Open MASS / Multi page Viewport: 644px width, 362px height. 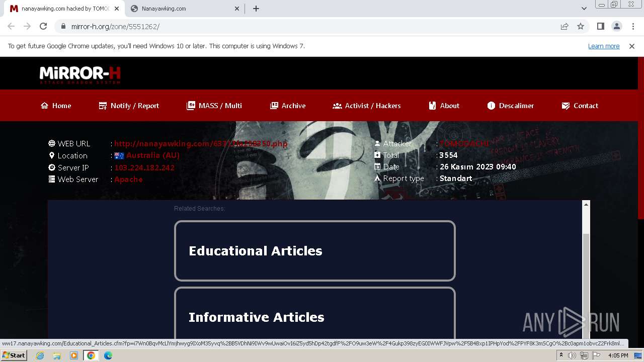click(214, 106)
